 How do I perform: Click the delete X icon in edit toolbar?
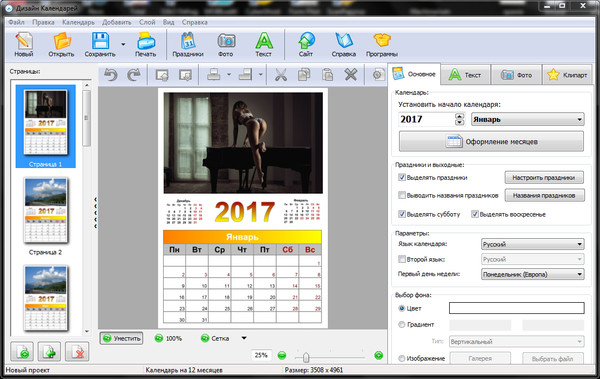[351, 75]
